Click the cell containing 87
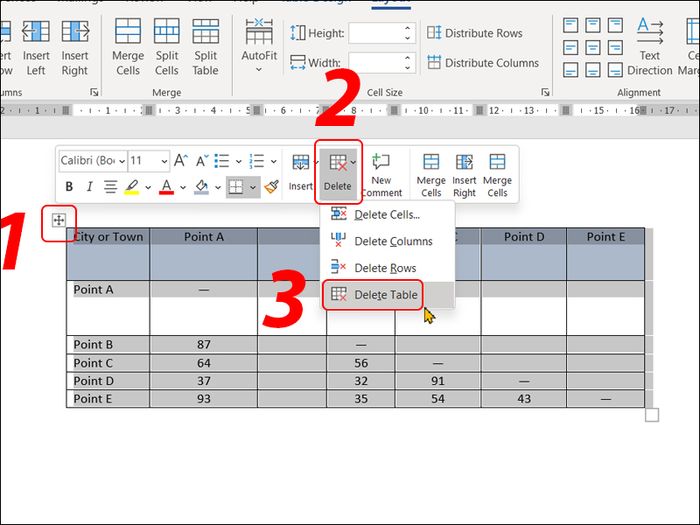 click(204, 345)
